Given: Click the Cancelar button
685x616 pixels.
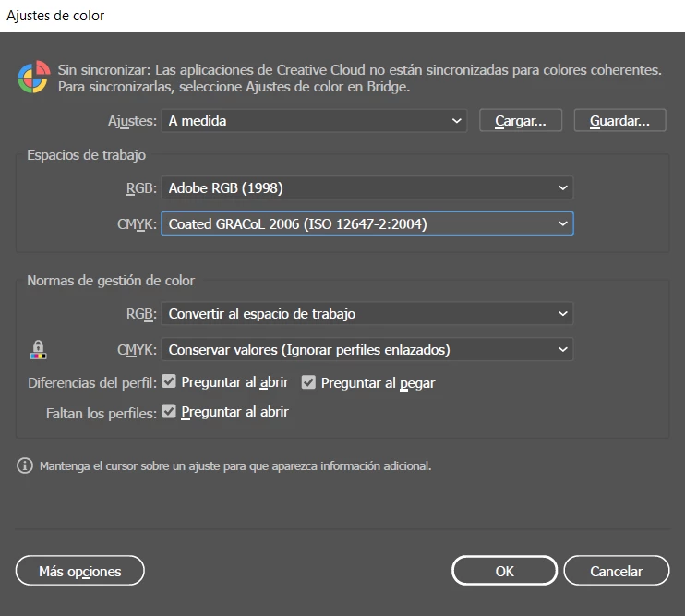Looking at the screenshot, I should click(x=617, y=571).
